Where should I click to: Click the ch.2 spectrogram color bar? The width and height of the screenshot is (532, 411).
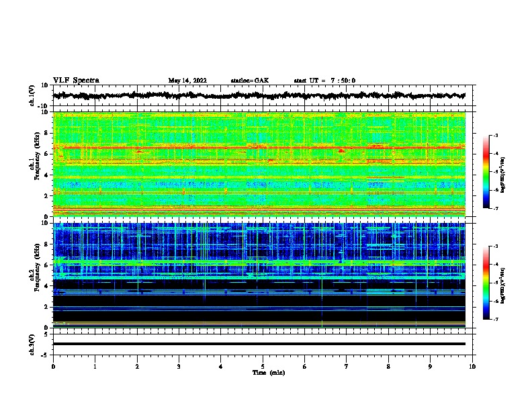486,283
